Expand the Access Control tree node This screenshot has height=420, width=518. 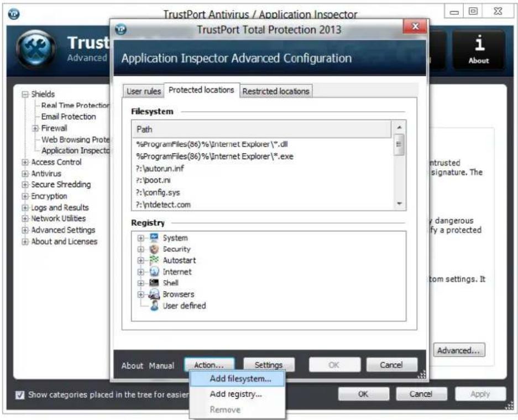(25, 162)
